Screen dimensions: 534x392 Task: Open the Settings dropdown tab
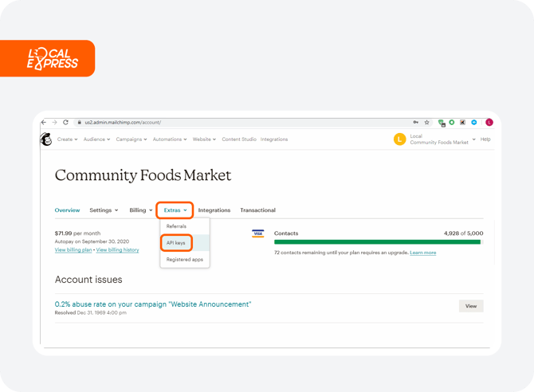104,210
